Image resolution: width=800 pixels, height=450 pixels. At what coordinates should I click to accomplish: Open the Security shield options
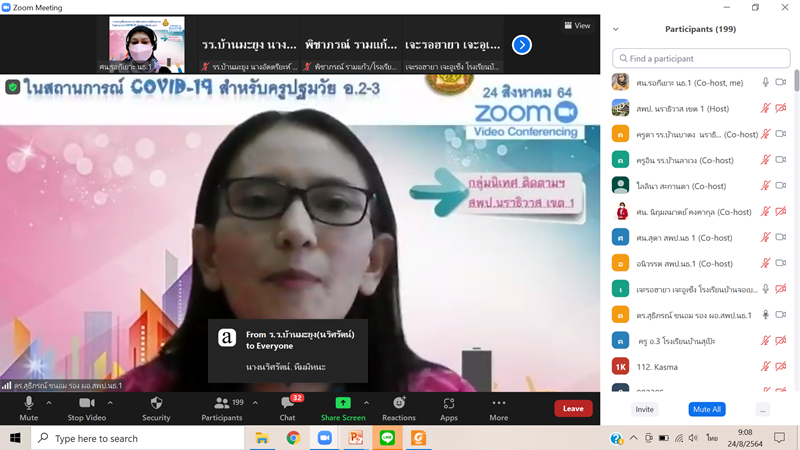[x=156, y=403]
